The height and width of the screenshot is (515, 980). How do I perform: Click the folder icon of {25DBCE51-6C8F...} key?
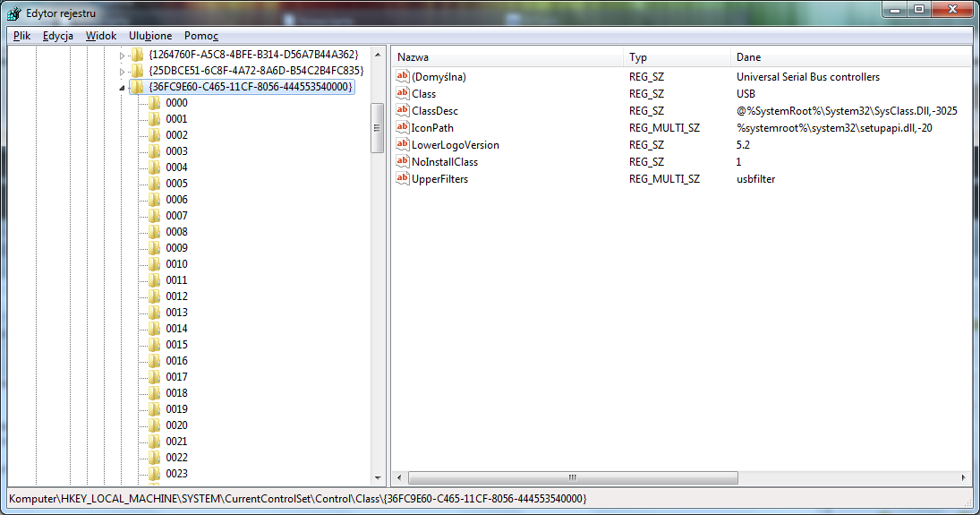(138, 71)
